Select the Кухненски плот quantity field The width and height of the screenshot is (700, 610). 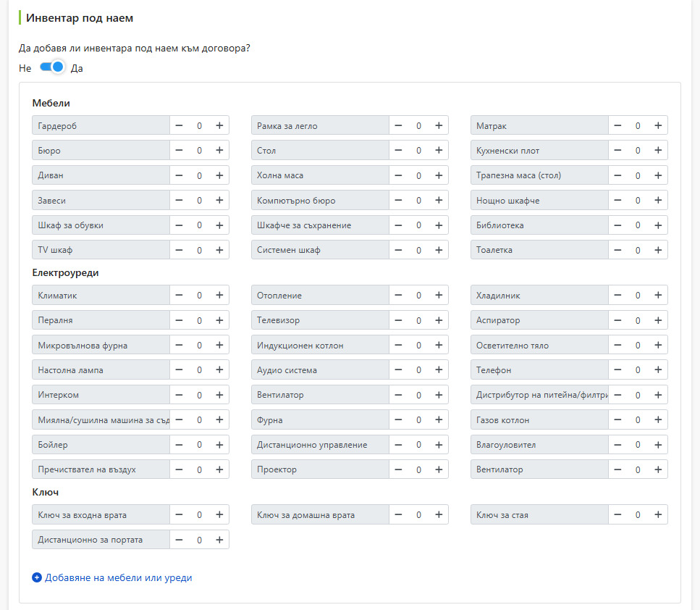click(638, 150)
